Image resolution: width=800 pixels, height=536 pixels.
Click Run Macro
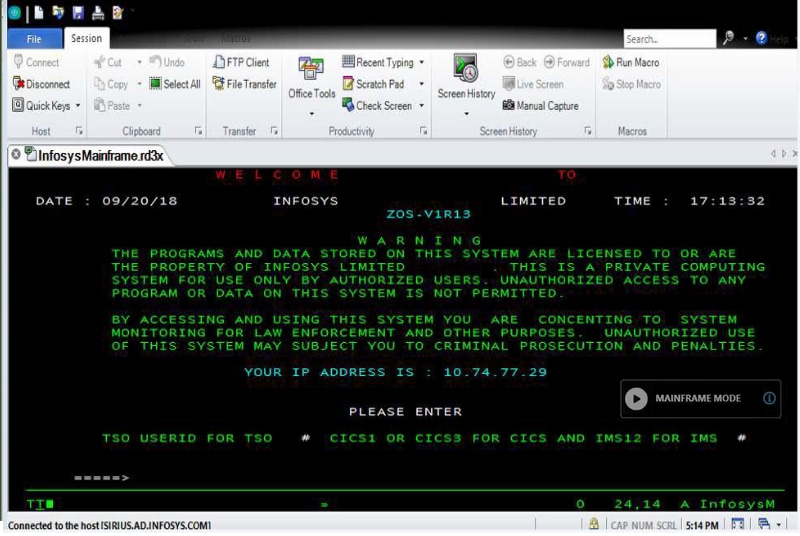630,62
